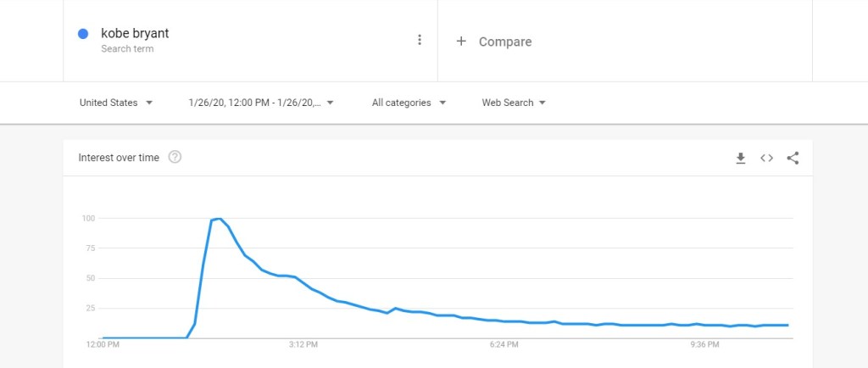This screenshot has height=368, width=868.
Task: Open the three-dot menu for kobe bryant
Action: 420,40
